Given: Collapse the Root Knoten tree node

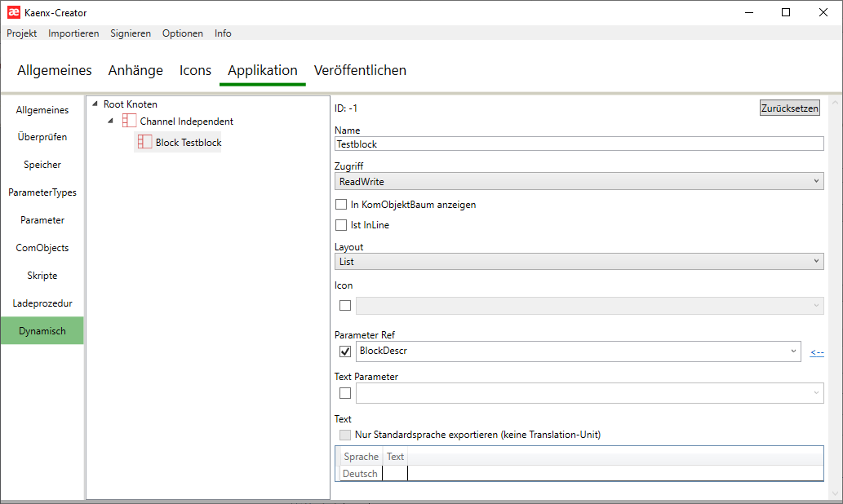Looking at the screenshot, I should [x=95, y=104].
